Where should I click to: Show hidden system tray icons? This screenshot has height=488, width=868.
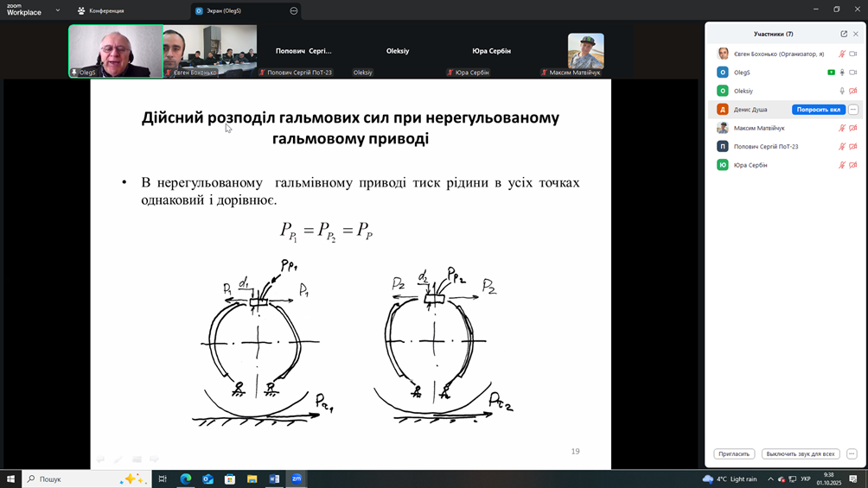770,478
